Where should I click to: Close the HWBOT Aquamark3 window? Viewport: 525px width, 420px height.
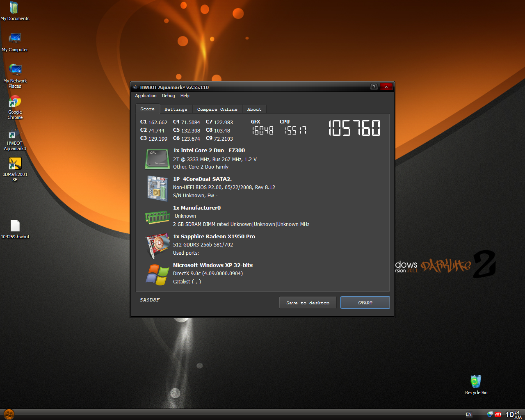[386, 87]
